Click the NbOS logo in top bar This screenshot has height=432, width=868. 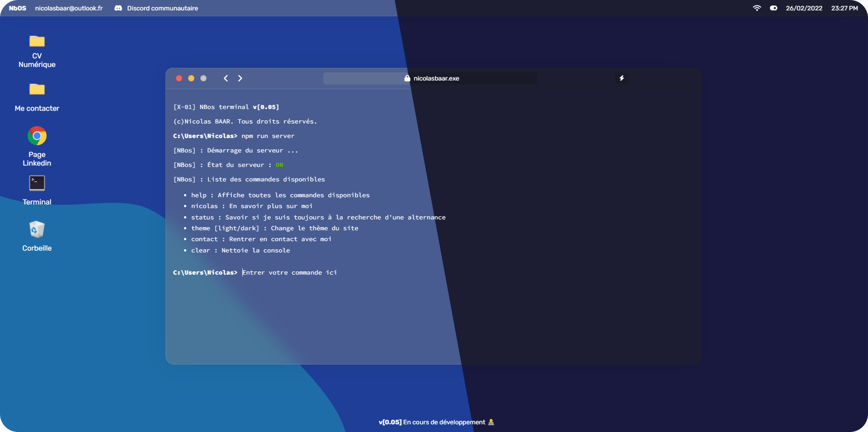pos(18,8)
